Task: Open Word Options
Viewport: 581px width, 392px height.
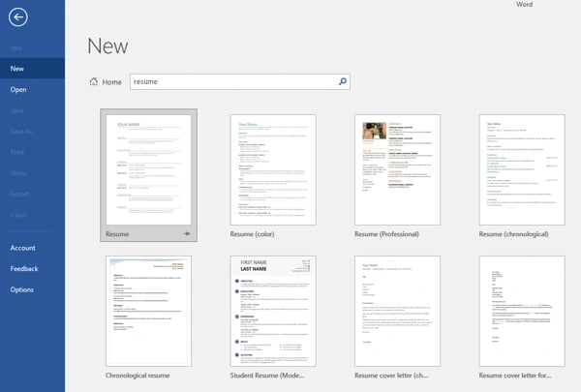Action: pos(22,289)
